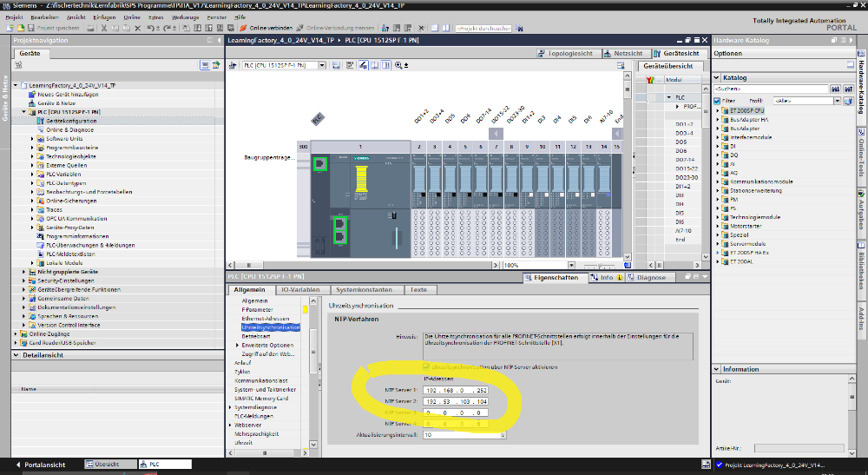
Task: Click the catalog Suchen search field
Action: [771, 89]
